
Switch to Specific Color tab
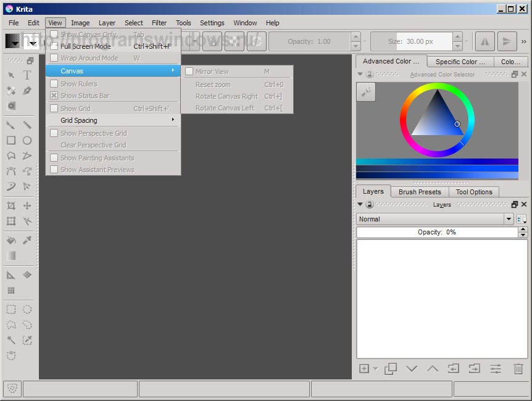coord(460,62)
